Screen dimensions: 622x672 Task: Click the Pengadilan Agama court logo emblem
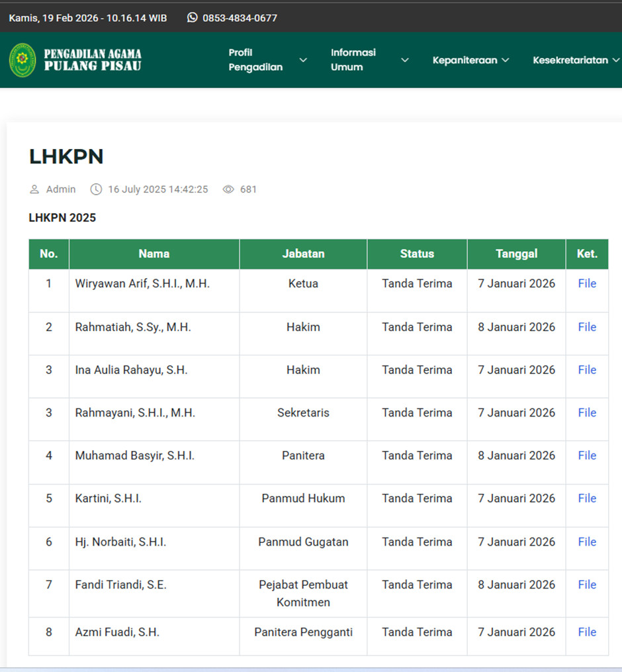(x=22, y=60)
